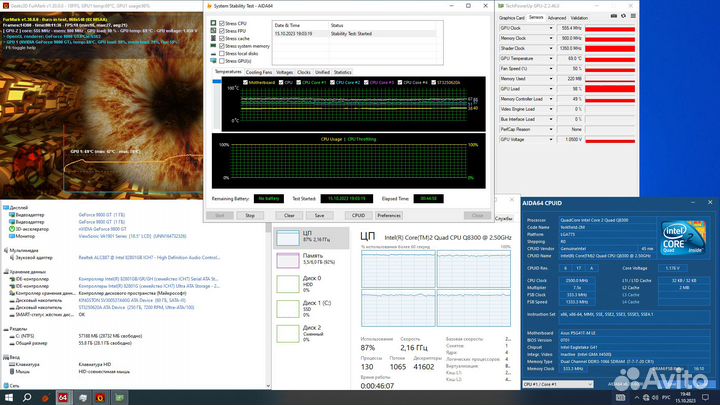Screen dimensions: 720x405
Task: Toggle the Stress CPU checkbox
Action: click(222, 23)
